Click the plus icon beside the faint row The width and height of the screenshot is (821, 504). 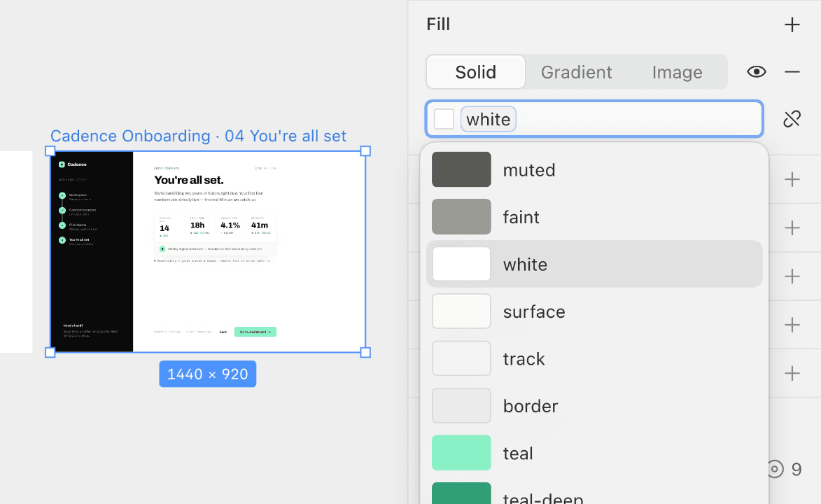pyautogui.click(x=792, y=228)
